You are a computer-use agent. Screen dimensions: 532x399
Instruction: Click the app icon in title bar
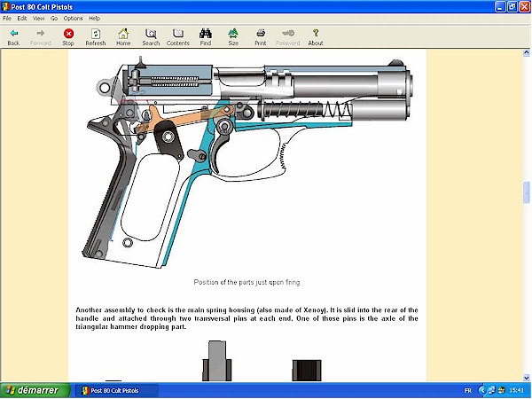click(5, 7)
